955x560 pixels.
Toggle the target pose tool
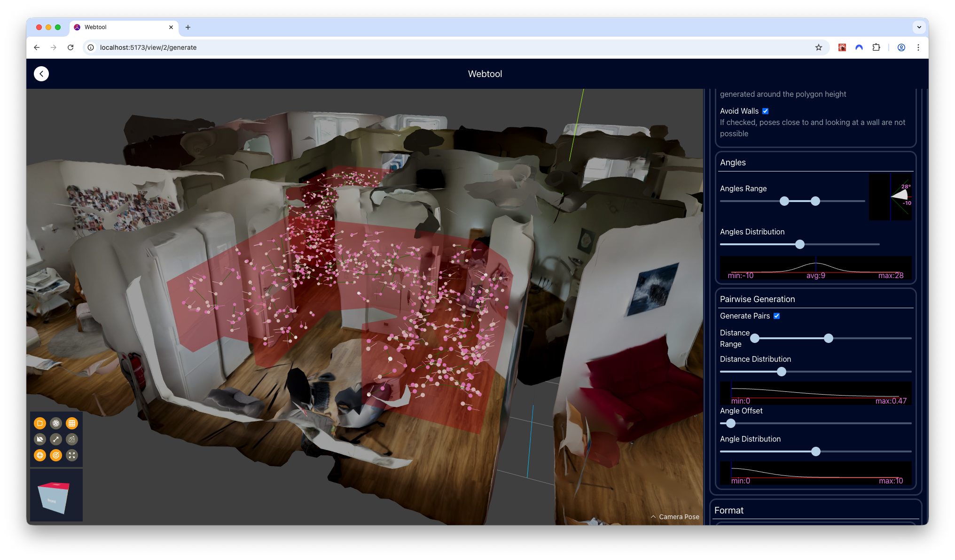(x=56, y=455)
